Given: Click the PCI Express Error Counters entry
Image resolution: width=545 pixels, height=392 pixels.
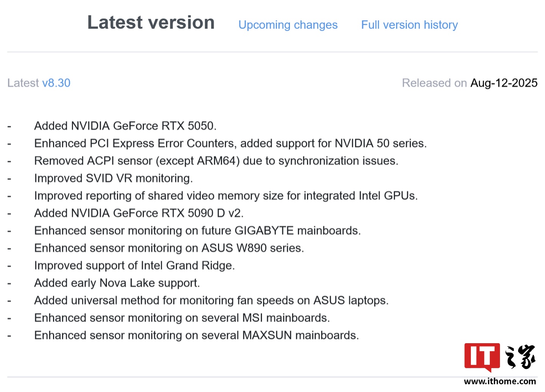Looking at the screenshot, I should tap(230, 143).
